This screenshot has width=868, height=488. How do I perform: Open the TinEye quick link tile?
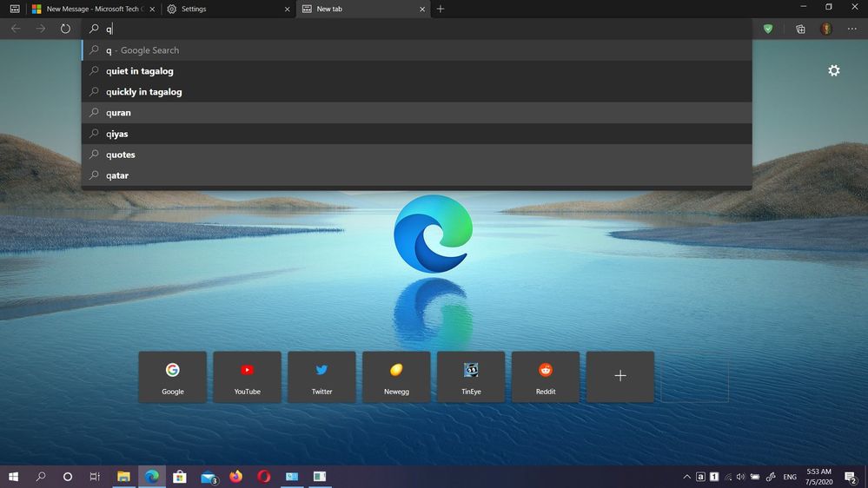[x=471, y=377]
